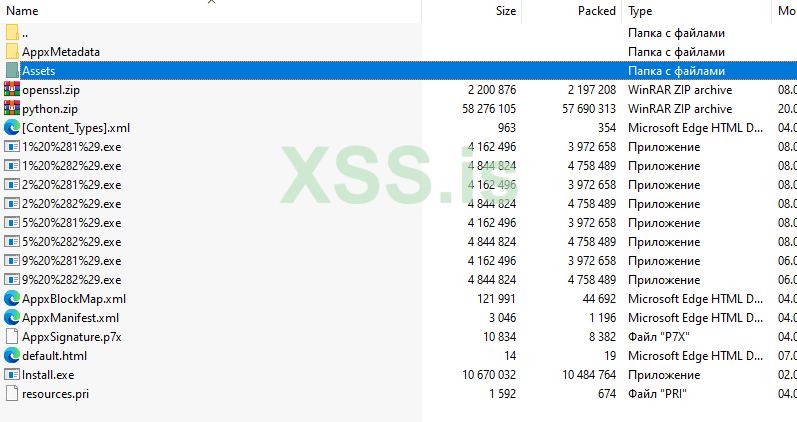Click the openssl.zip WinRAR archive icon

click(12, 89)
